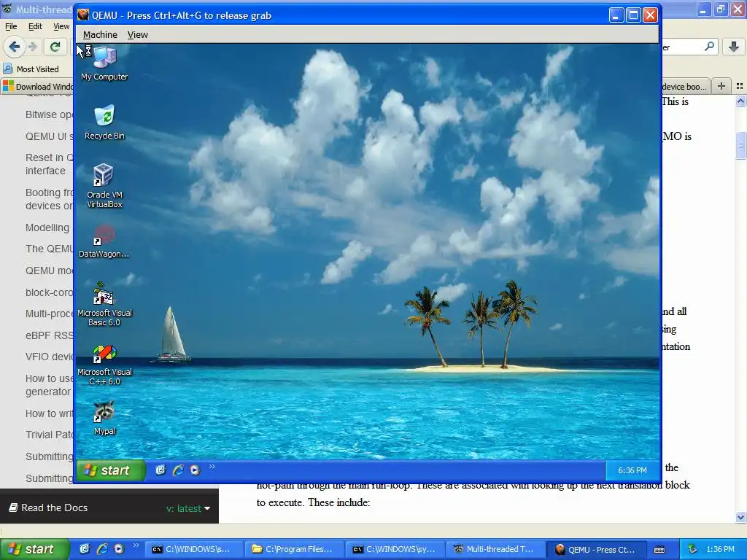Image resolution: width=747 pixels, height=560 pixels.
Task: Reload the page in browser window
Action: click(55, 47)
